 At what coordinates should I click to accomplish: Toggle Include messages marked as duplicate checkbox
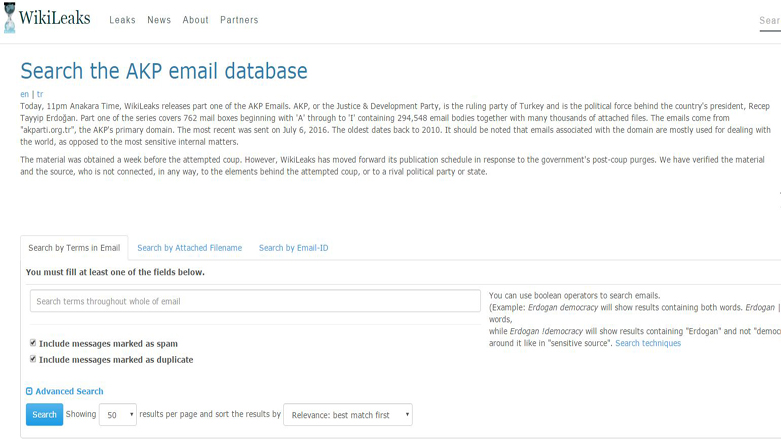(x=33, y=359)
